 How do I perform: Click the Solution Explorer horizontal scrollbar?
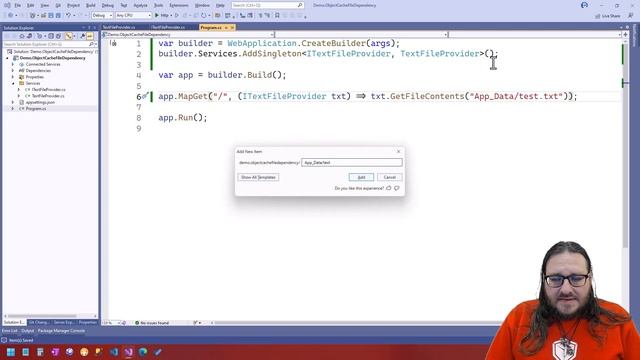tap(42, 316)
